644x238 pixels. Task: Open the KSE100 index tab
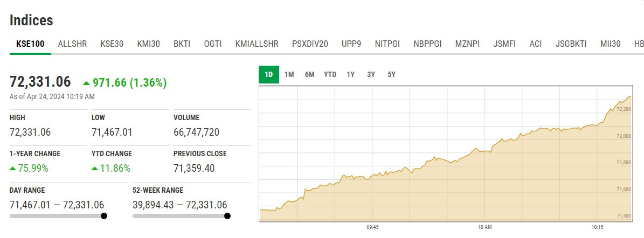[30, 44]
